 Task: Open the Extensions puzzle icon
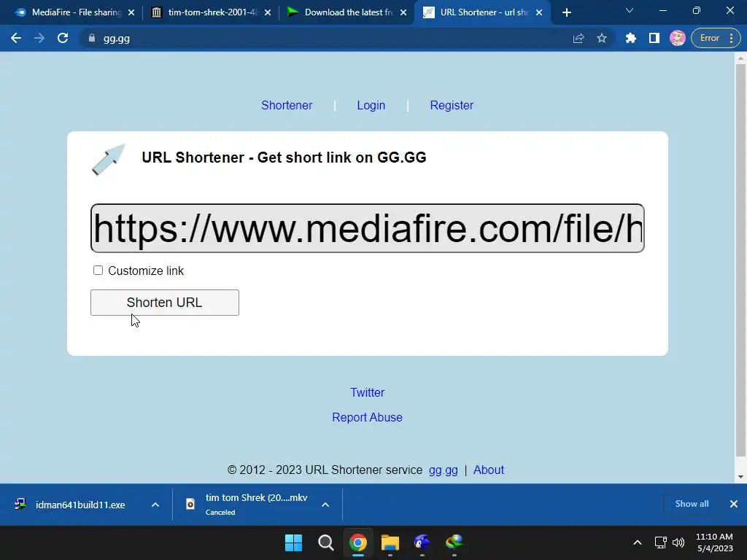point(631,38)
